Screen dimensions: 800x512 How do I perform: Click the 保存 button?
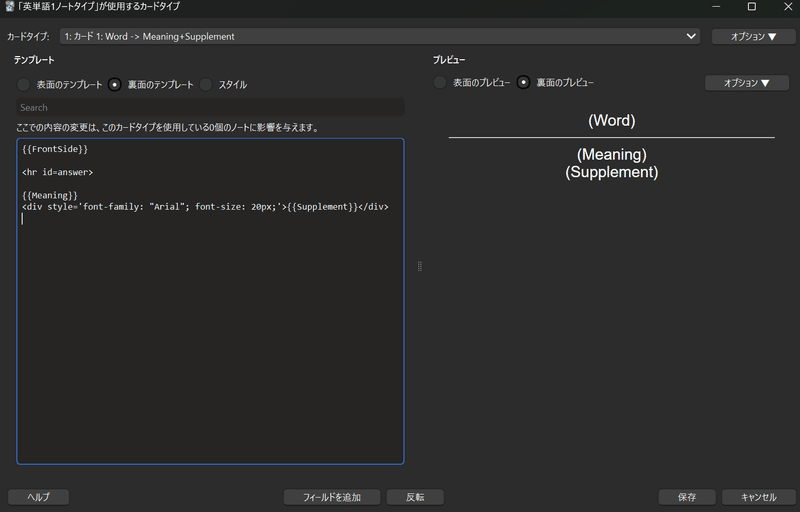[x=687, y=497]
